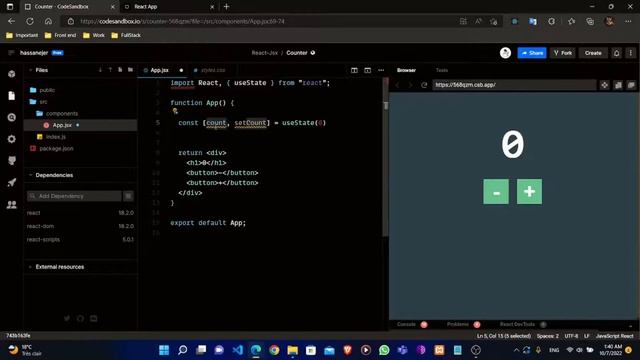
Task: Click the upload arrow in Files header
Action: tap(110, 70)
